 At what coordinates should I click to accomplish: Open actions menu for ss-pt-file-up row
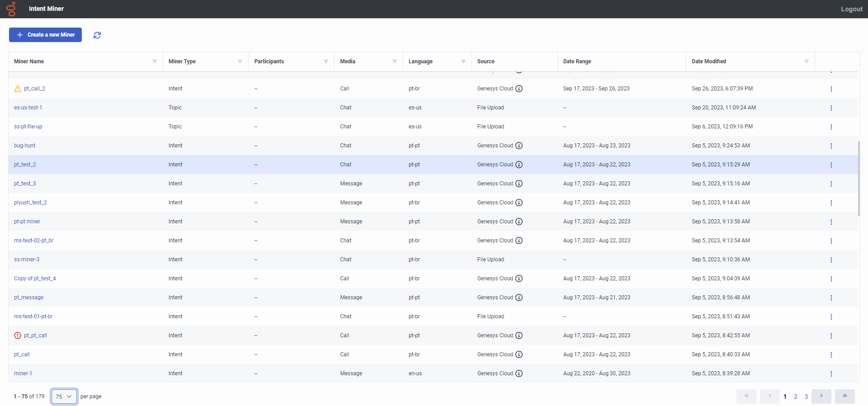click(831, 127)
